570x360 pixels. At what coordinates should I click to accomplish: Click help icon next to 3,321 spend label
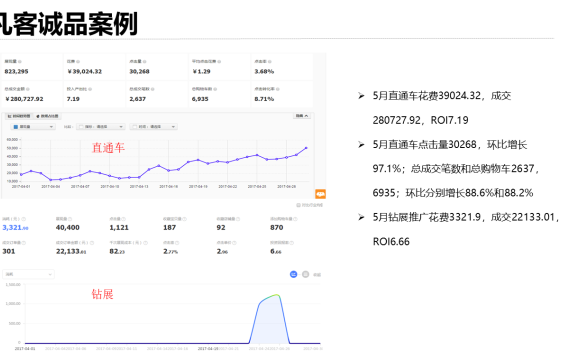tap(24, 219)
